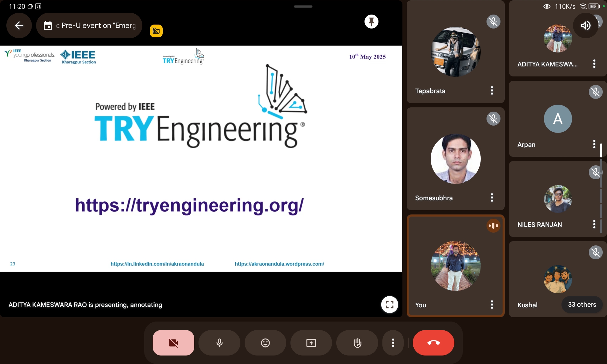Screen dimensions: 607x364
Task: Tap the speaking indicator on You tile
Action: [x=493, y=226]
